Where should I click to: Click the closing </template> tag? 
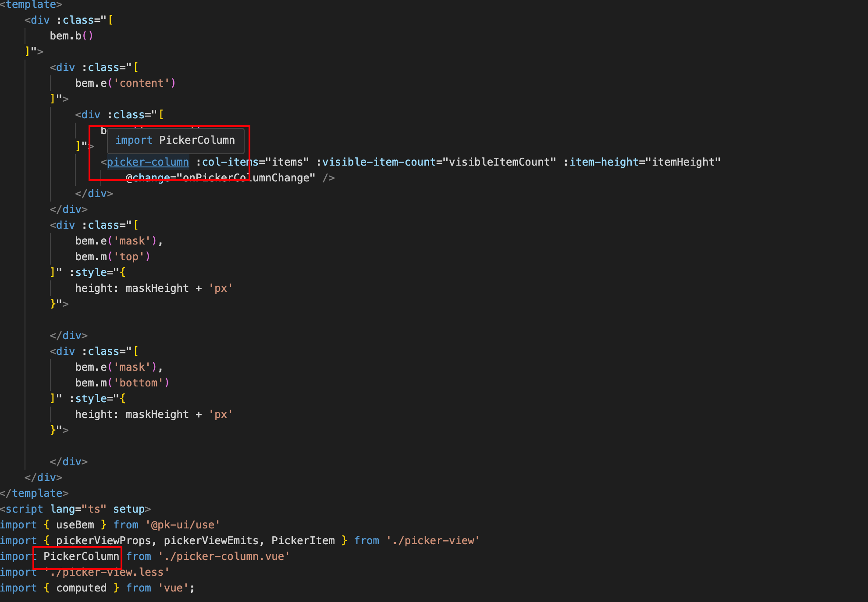(34, 493)
